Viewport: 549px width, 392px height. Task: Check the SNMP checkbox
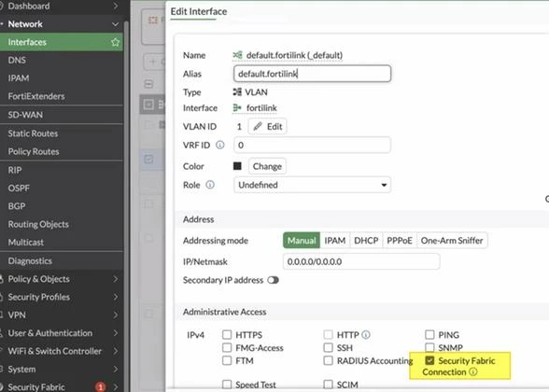tap(429, 347)
